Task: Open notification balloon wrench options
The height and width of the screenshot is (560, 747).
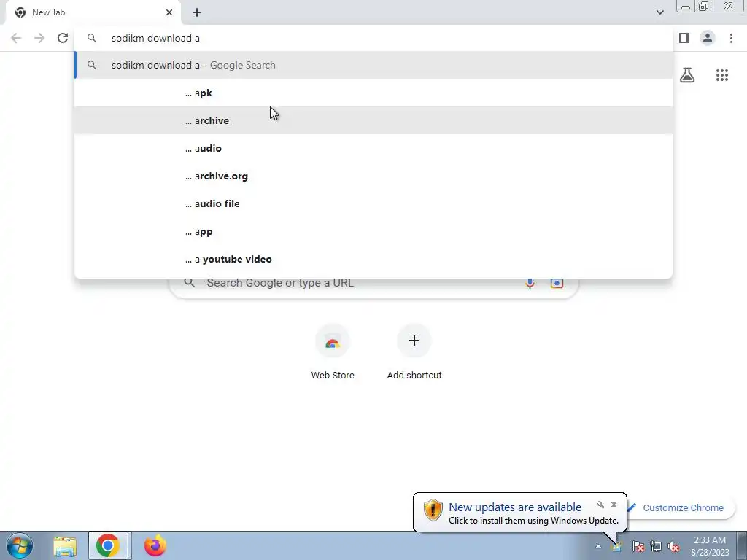Action: point(600,505)
